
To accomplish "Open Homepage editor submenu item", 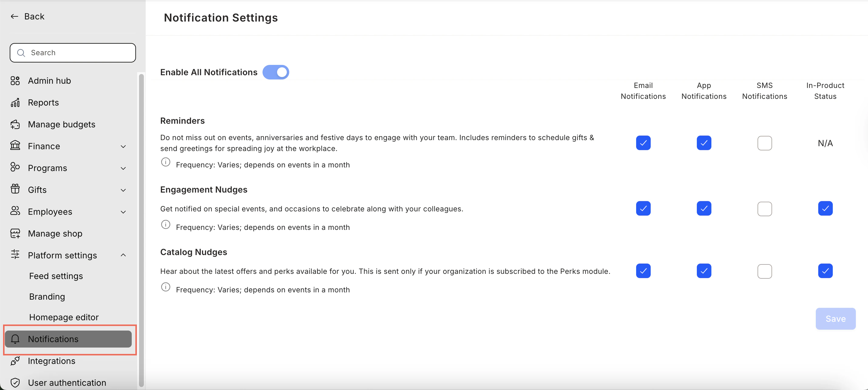I will [x=64, y=317].
